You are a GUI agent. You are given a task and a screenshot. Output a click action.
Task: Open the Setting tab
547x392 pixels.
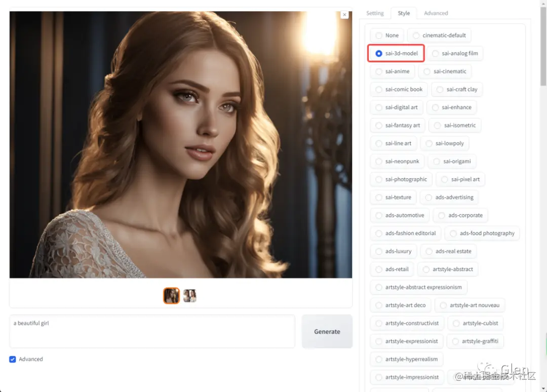click(x=375, y=13)
